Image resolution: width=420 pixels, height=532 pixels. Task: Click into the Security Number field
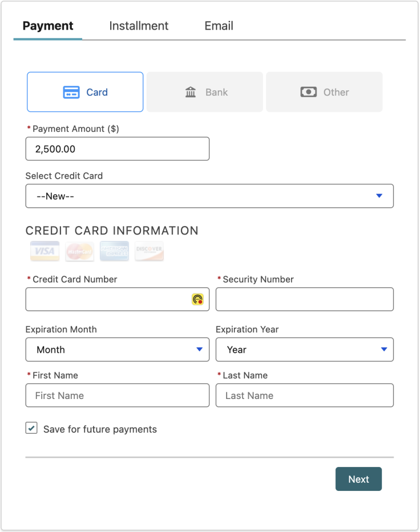304,299
